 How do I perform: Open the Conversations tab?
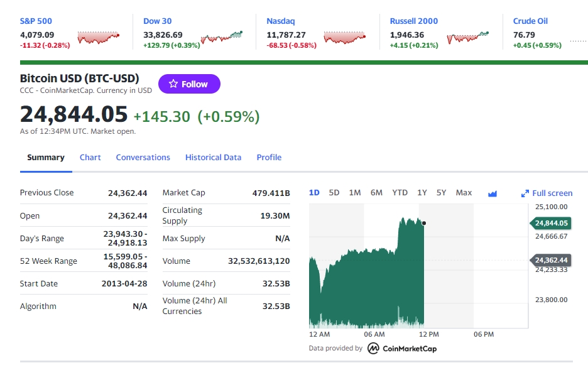point(143,158)
